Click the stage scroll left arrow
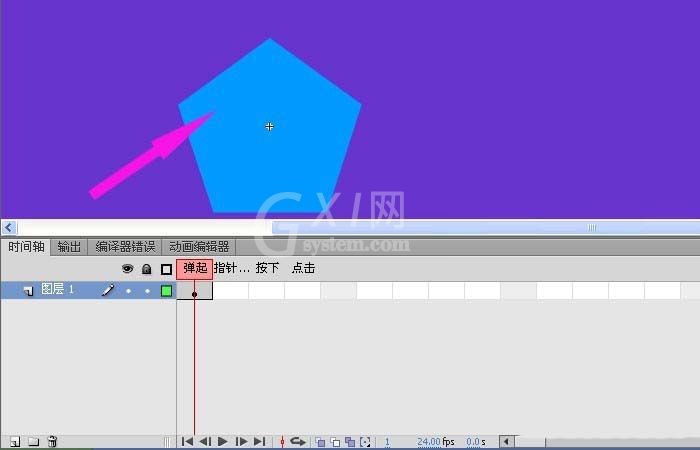Image resolution: width=700 pixels, height=450 pixels. [9, 227]
